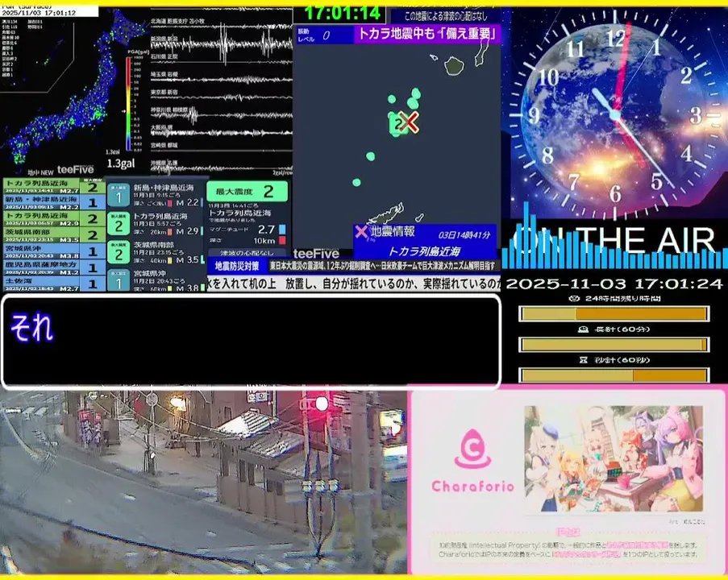Click the blue square beside magnitude 2.7
The width and height of the screenshot is (728, 580).
coord(282,230)
